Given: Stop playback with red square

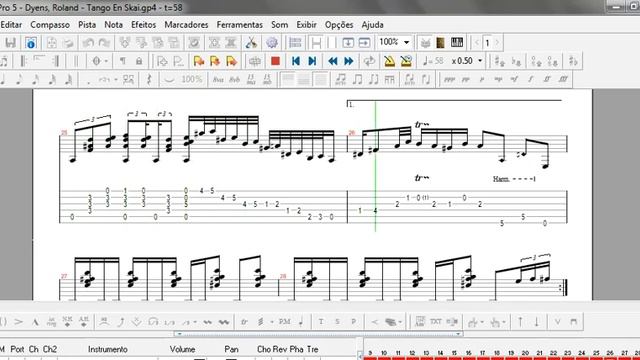Looking at the screenshot, I should pos(276,61).
